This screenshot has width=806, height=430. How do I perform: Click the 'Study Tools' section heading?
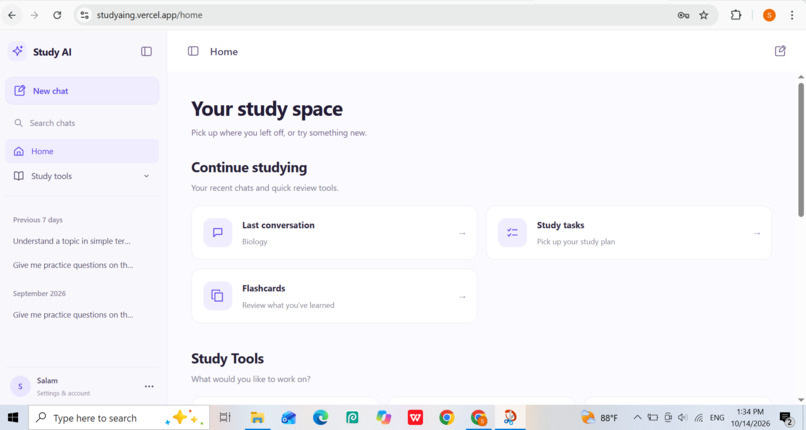[x=227, y=359]
